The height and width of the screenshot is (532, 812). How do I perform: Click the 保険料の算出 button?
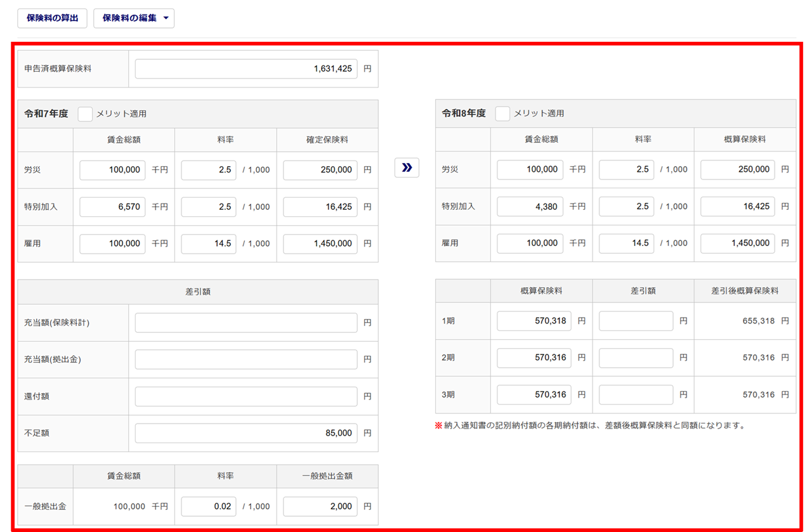[52, 18]
